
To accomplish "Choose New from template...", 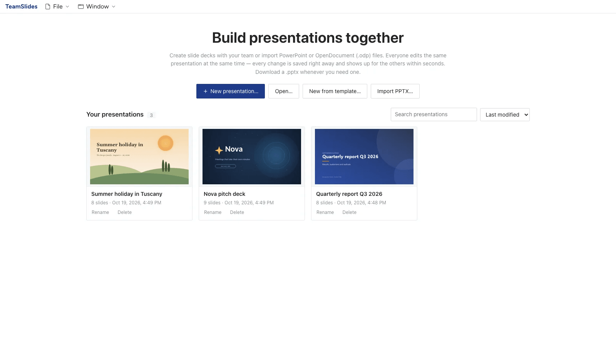I will (x=335, y=91).
